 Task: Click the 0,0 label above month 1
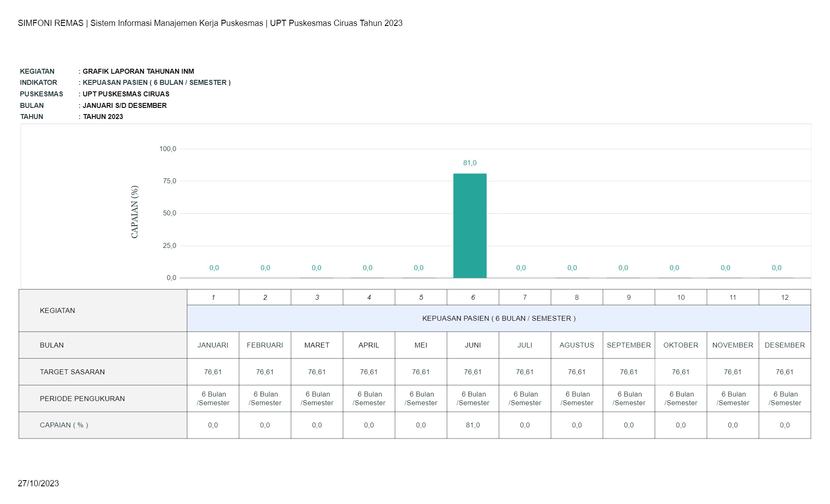pyautogui.click(x=214, y=268)
